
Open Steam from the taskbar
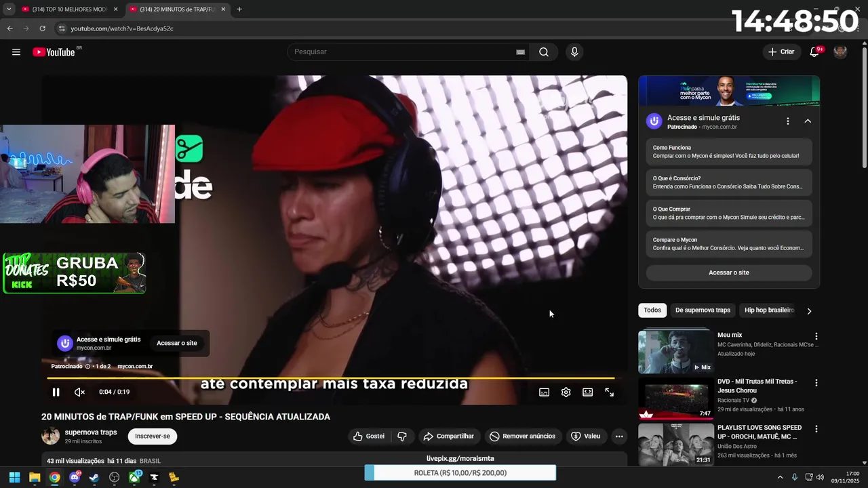click(x=94, y=477)
